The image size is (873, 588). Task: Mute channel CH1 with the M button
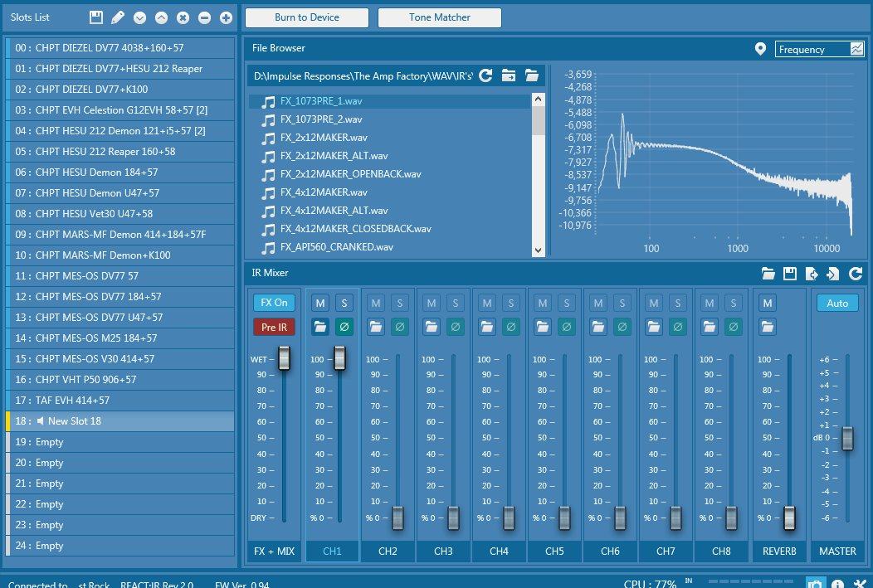(x=320, y=303)
